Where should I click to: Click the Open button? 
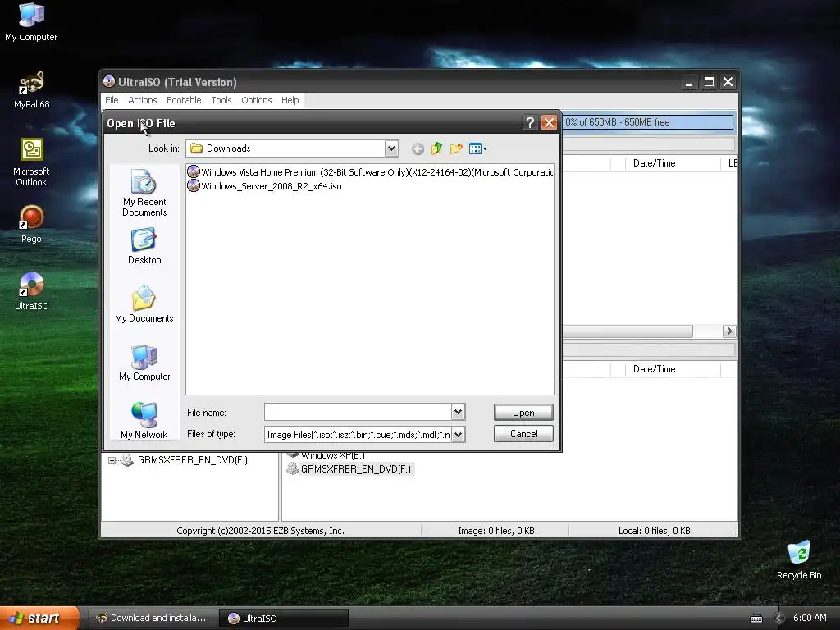click(523, 413)
